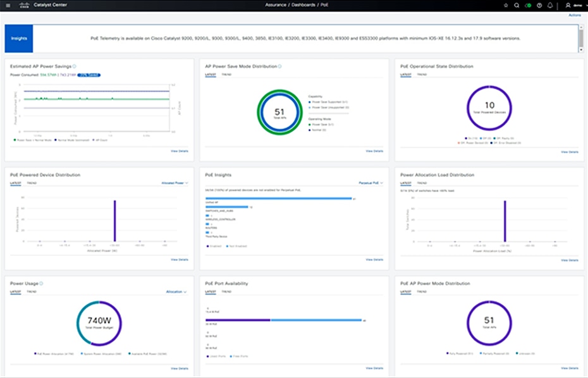The height and width of the screenshot is (378, 588).
Task: Select TREND tab in AP Power Save Mode
Action: pos(226,75)
